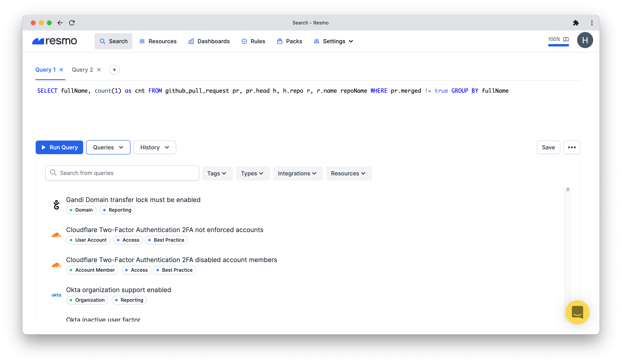Open the browser extensions puzzle icon
622x364 pixels.
[576, 23]
